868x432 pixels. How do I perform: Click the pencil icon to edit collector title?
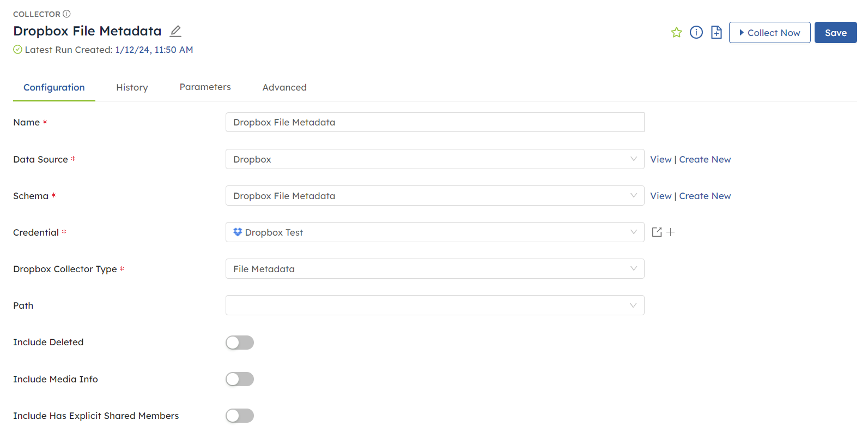point(175,31)
